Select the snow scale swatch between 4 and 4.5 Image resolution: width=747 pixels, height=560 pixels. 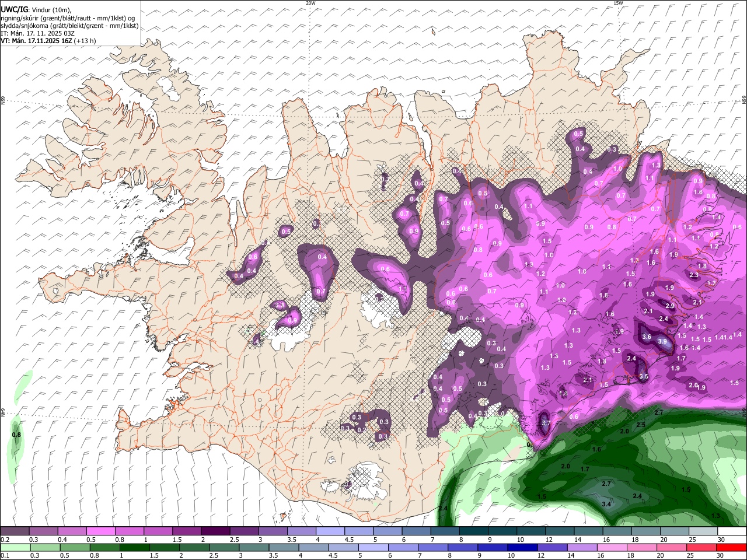pyautogui.click(x=330, y=531)
